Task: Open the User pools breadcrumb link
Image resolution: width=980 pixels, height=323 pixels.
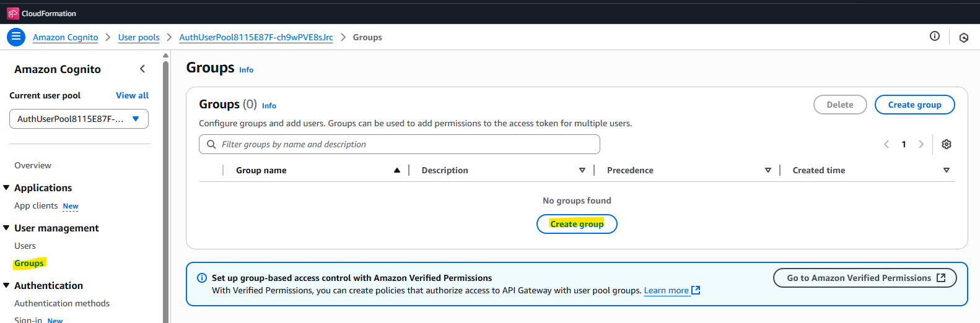Action: [139, 37]
